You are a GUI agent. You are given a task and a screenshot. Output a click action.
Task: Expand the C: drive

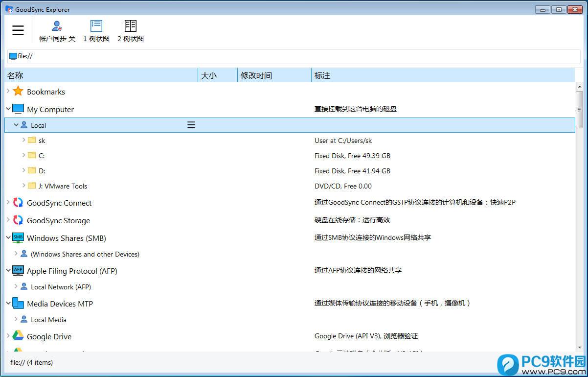click(24, 155)
